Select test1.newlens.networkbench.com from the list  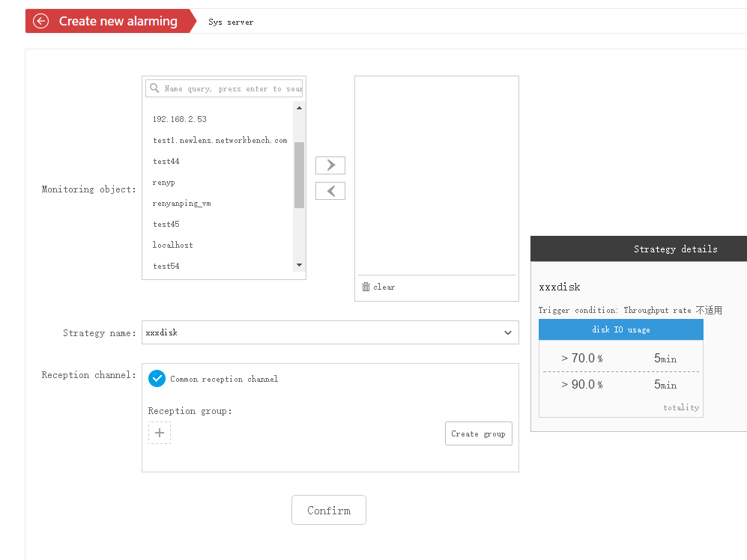(220, 140)
